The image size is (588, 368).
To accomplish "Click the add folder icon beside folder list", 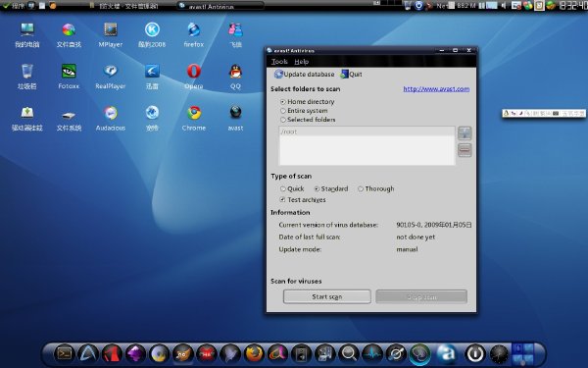I will [465, 133].
